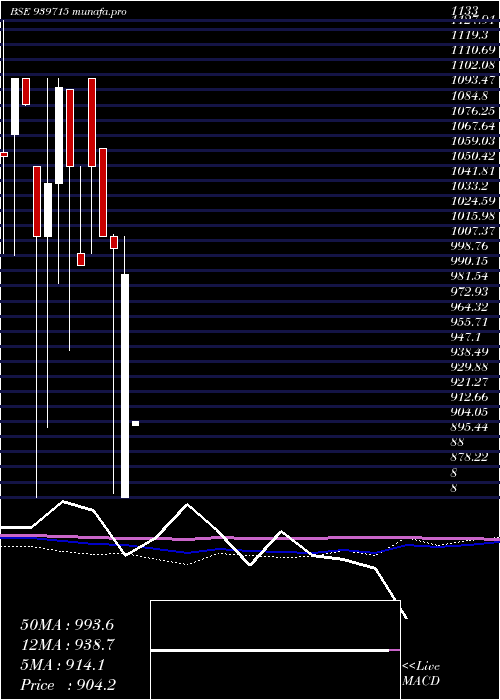
Task: Click the 929.88 price label
Action: tap(469, 367)
